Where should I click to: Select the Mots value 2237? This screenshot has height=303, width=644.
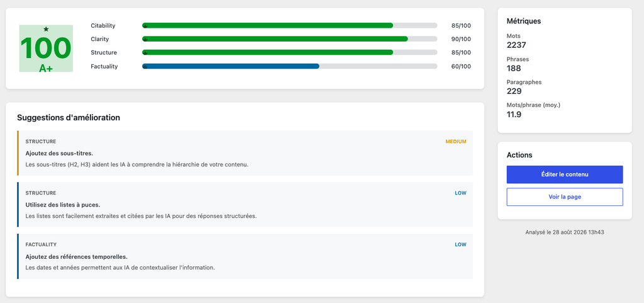tap(516, 45)
